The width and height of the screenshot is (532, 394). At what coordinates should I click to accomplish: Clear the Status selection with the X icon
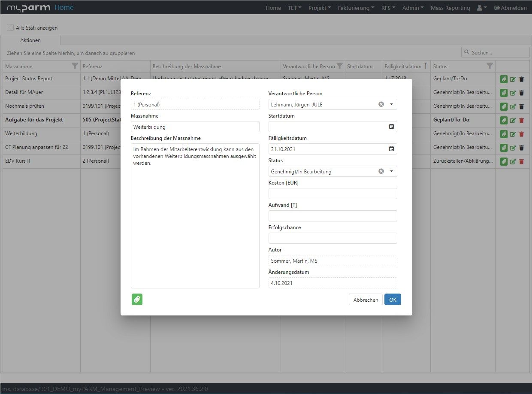pos(381,171)
